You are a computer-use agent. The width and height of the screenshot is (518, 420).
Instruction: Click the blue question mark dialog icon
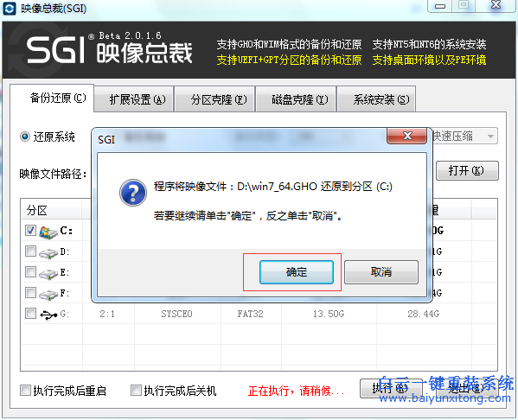[133, 193]
